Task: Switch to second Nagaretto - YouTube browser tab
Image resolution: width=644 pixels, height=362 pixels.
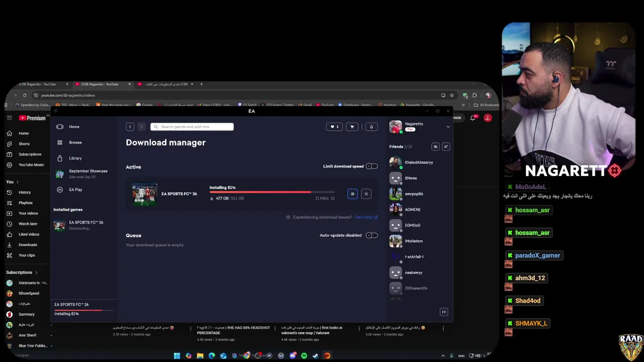Action: (101, 84)
